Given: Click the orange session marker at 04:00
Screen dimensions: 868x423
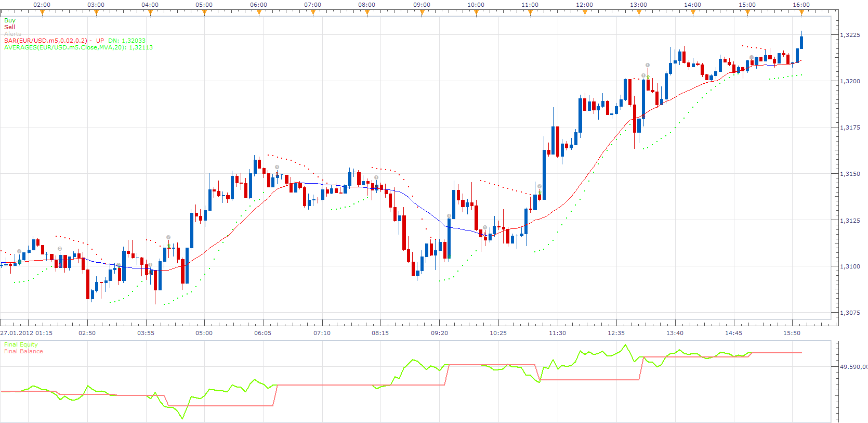Looking at the screenshot, I should [x=150, y=12].
